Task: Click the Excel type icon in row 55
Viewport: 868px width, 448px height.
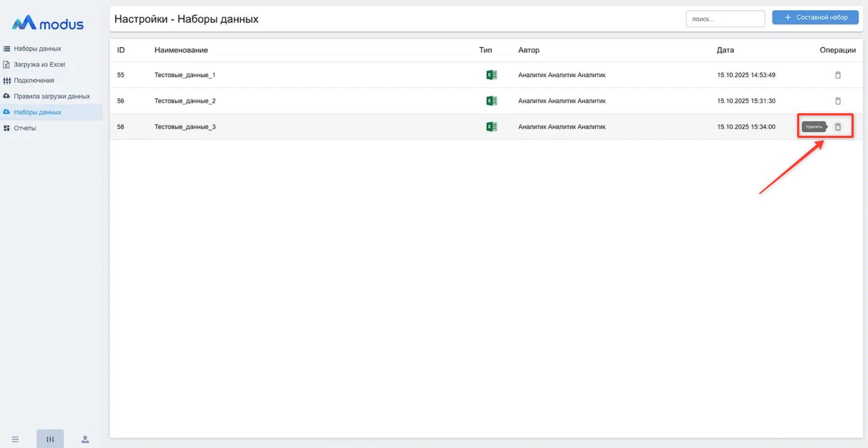Action: [491, 75]
